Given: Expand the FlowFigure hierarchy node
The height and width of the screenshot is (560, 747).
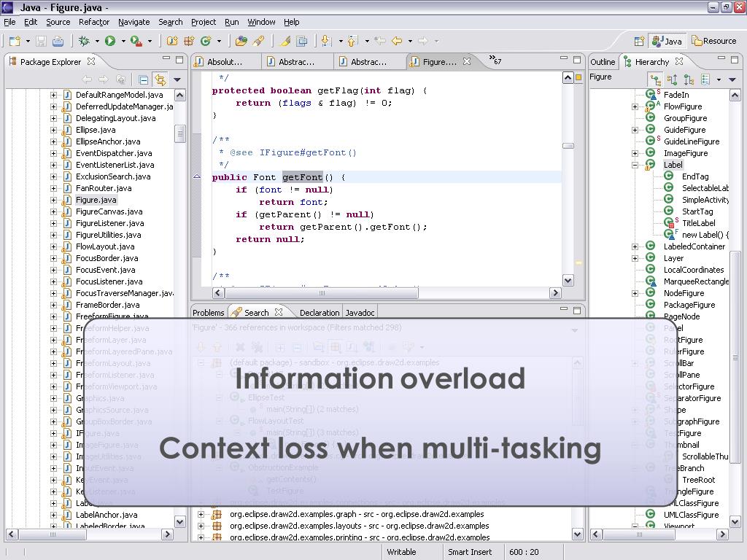Looking at the screenshot, I should point(635,106).
